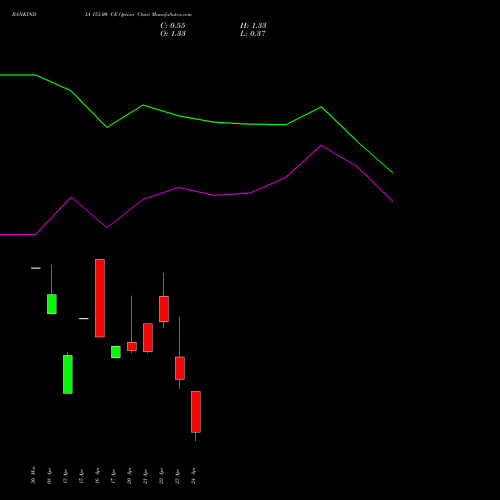The width and height of the screenshot is (500, 500).
Task: Select the close value 'C: 0.55'
Action: (173, 26)
